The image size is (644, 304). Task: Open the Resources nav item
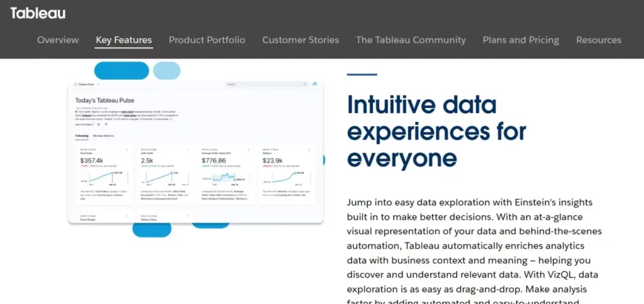[x=599, y=40]
